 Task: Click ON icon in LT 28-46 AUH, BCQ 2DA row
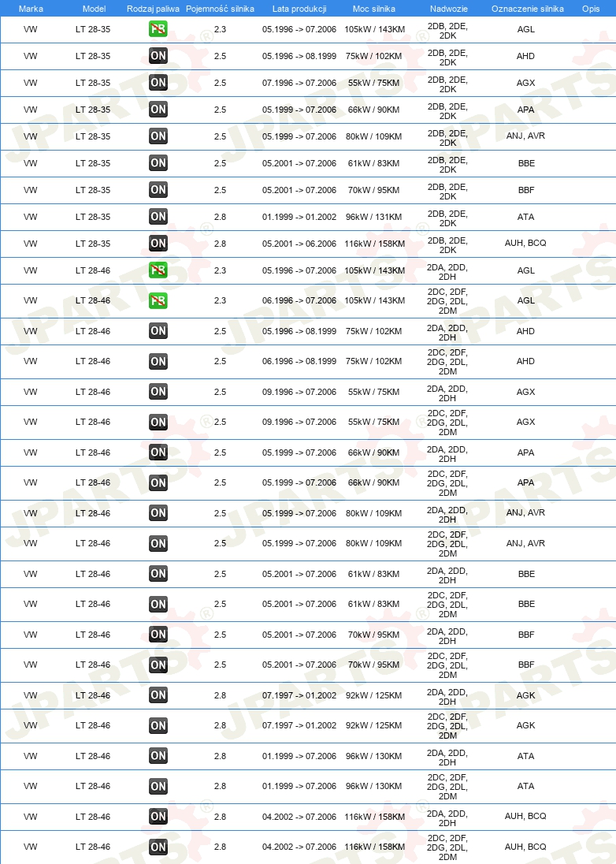[x=158, y=816]
